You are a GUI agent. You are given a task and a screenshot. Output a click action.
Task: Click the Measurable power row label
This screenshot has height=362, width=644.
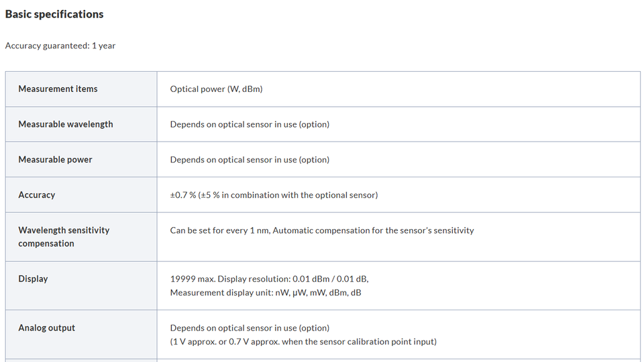[x=55, y=160]
